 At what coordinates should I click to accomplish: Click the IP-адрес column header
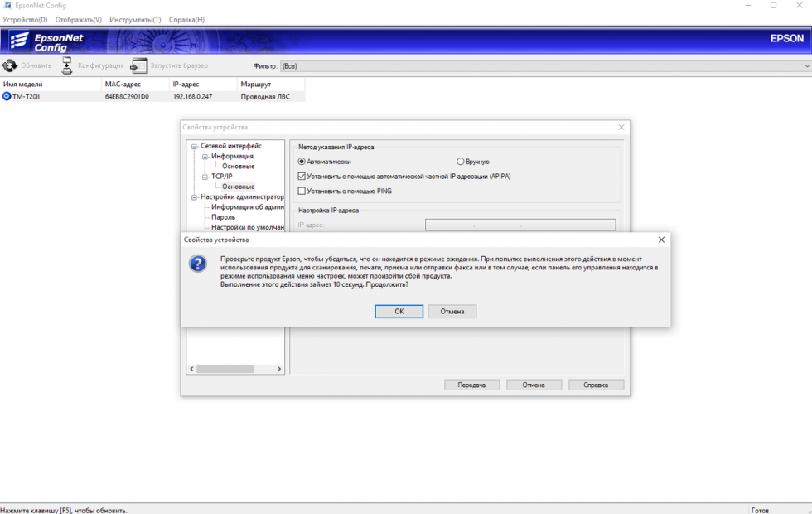203,84
